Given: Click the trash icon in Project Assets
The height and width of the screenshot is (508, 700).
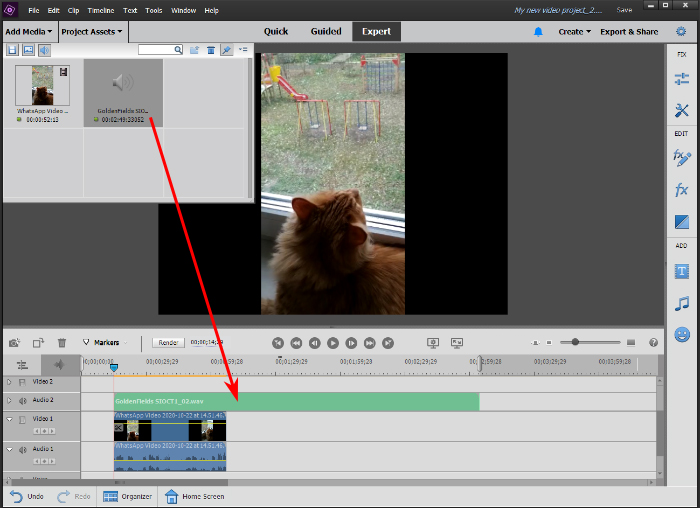Looking at the screenshot, I should point(211,50).
